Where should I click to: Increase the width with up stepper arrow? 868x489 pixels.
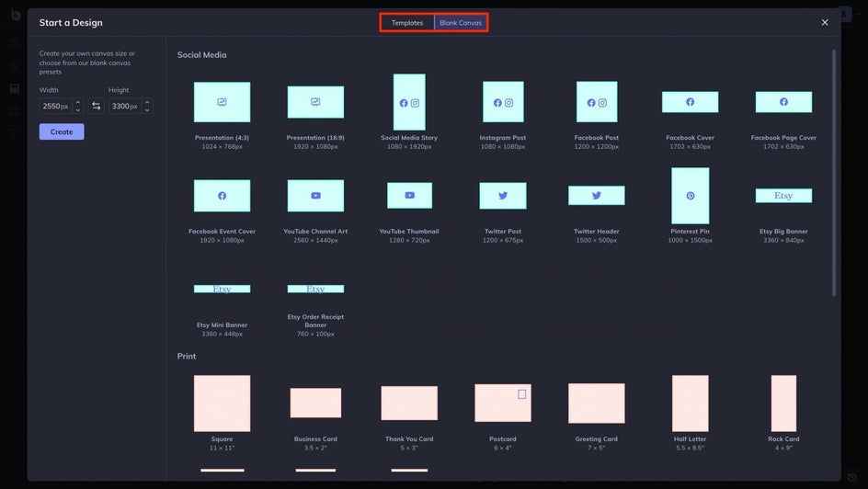[x=78, y=102]
